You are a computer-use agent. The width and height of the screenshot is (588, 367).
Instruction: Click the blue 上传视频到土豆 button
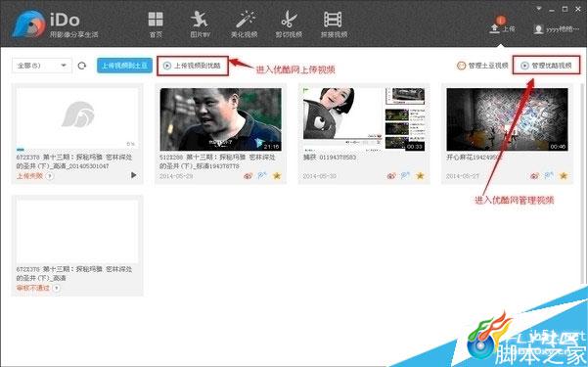click(124, 66)
